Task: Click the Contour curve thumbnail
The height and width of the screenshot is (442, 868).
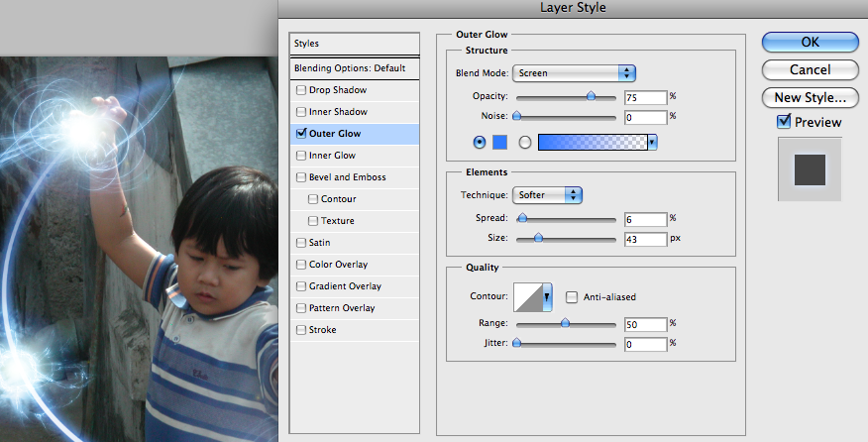Action: [x=528, y=297]
